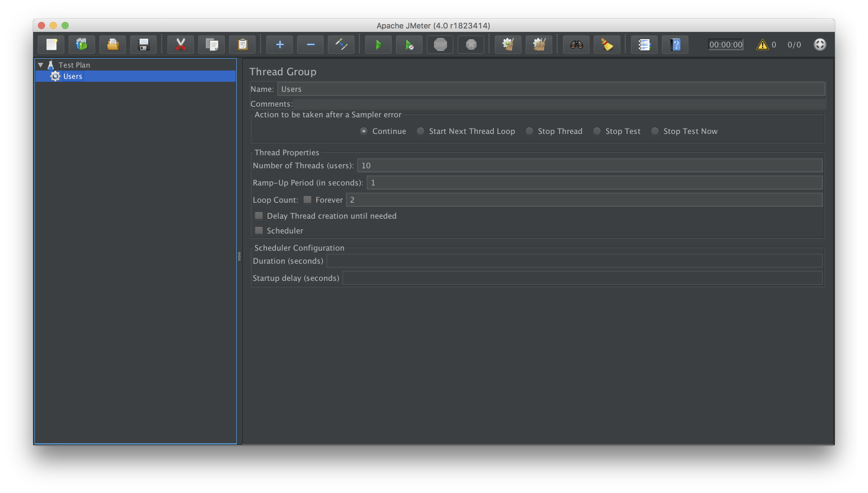
Task: Open the Templates icon in the toolbar
Action: point(82,44)
